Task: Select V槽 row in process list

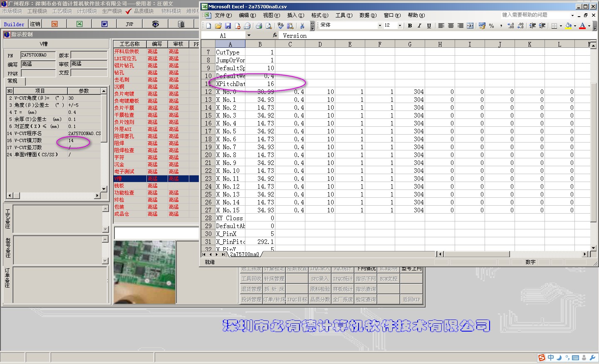Action: (x=156, y=179)
